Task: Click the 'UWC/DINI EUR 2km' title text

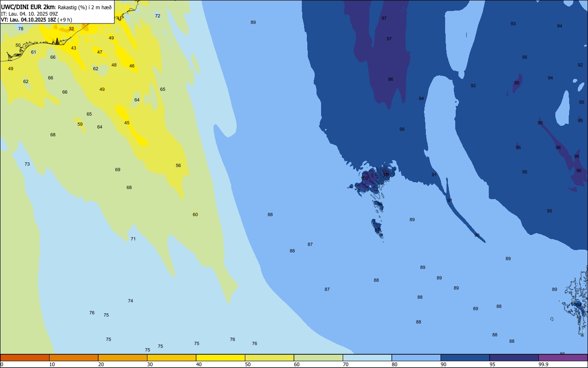Action: (28, 7)
